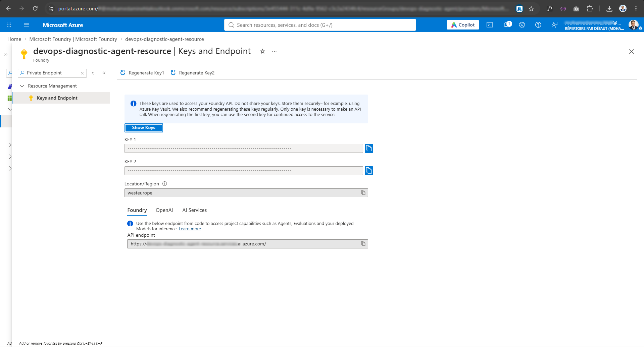Reload the browser page
Viewport: 644px width, 347px height.
click(x=35, y=8)
